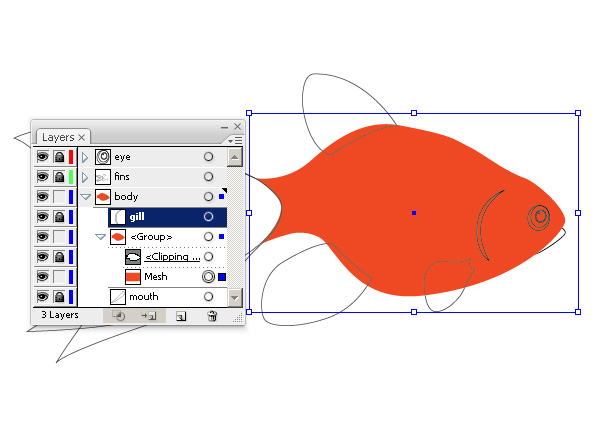Viewport: 600px width, 442px height.
Task: Unlock the mouth row lock icon
Action: 59,297
